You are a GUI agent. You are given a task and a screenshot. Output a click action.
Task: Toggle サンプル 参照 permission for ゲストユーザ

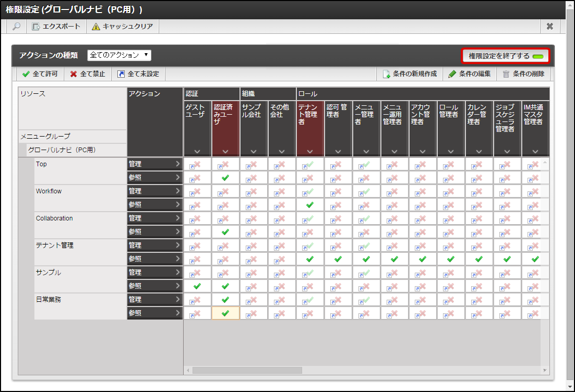tap(197, 286)
